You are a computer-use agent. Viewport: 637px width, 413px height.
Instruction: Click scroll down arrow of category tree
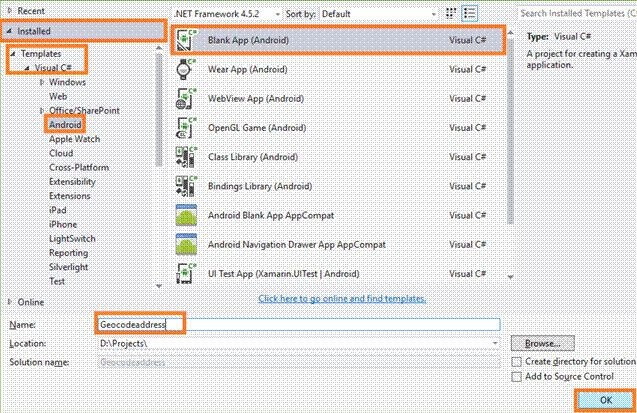pos(159,286)
